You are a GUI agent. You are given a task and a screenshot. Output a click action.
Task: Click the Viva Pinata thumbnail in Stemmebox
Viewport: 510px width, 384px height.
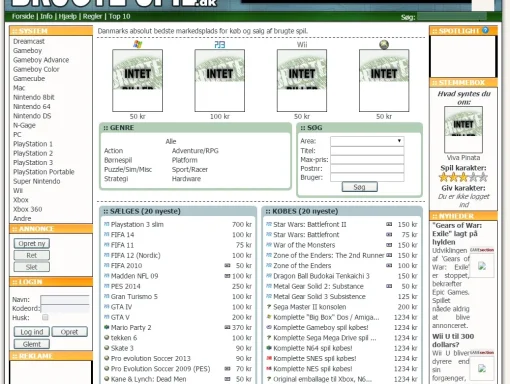point(463,130)
